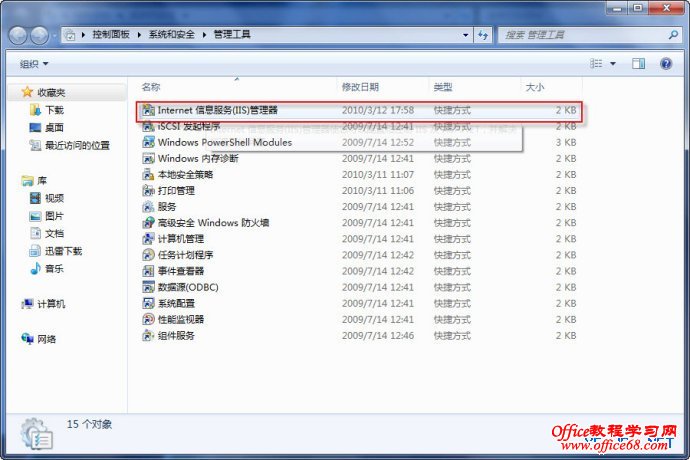This screenshot has height=460, width=690.
Task: Open the 组织 menu dropdown
Action: point(34,64)
